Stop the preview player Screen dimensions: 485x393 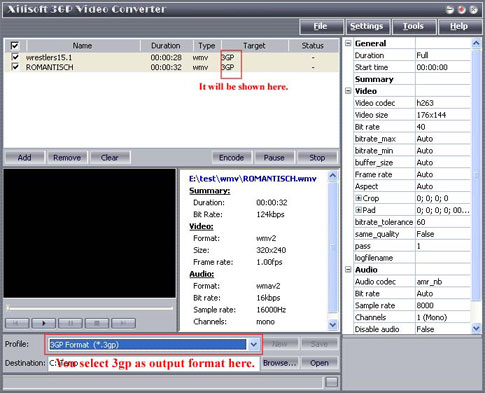[x=97, y=323]
